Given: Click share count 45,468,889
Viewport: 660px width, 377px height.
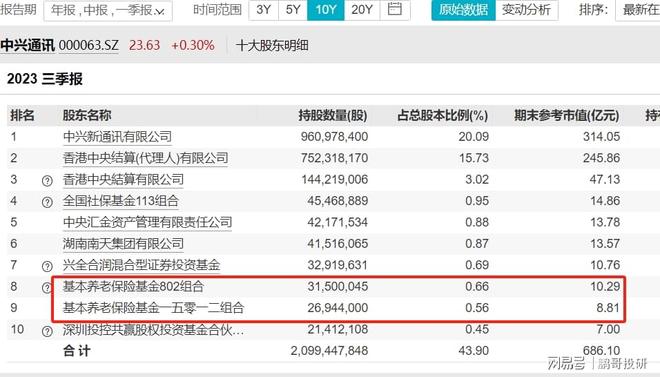Looking at the screenshot, I should [x=338, y=201].
